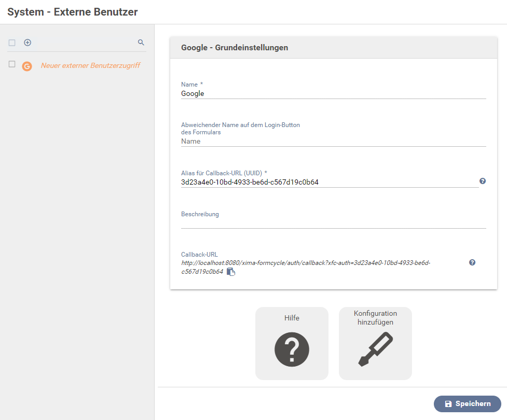Click the System - Externe Benutzer page title
507x420 pixels.
(73, 12)
